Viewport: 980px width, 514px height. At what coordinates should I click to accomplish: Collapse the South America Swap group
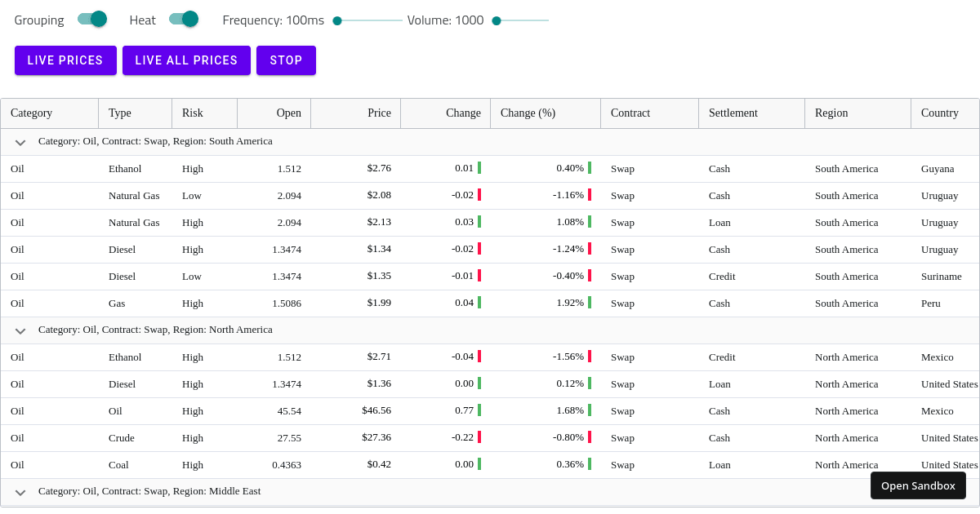[20, 142]
